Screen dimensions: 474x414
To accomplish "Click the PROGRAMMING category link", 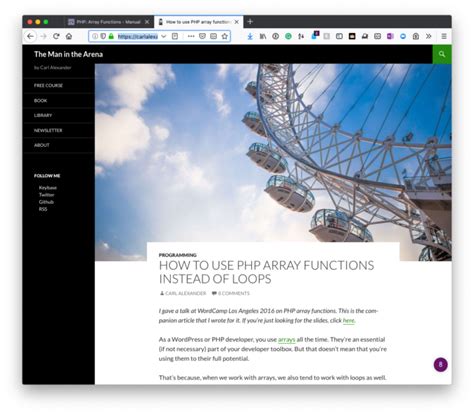I will [x=178, y=255].
